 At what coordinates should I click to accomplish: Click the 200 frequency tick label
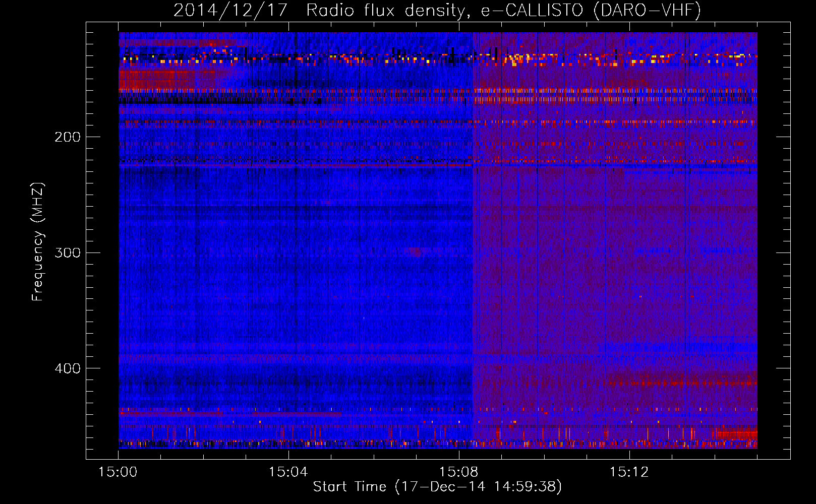pyautogui.click(x=68, y=137)
